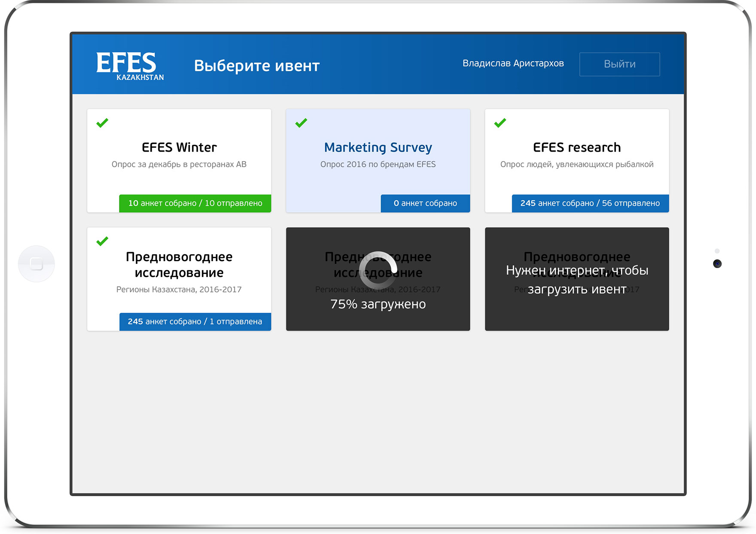Open the Marketing Survey event title

(x=378, y=147)
